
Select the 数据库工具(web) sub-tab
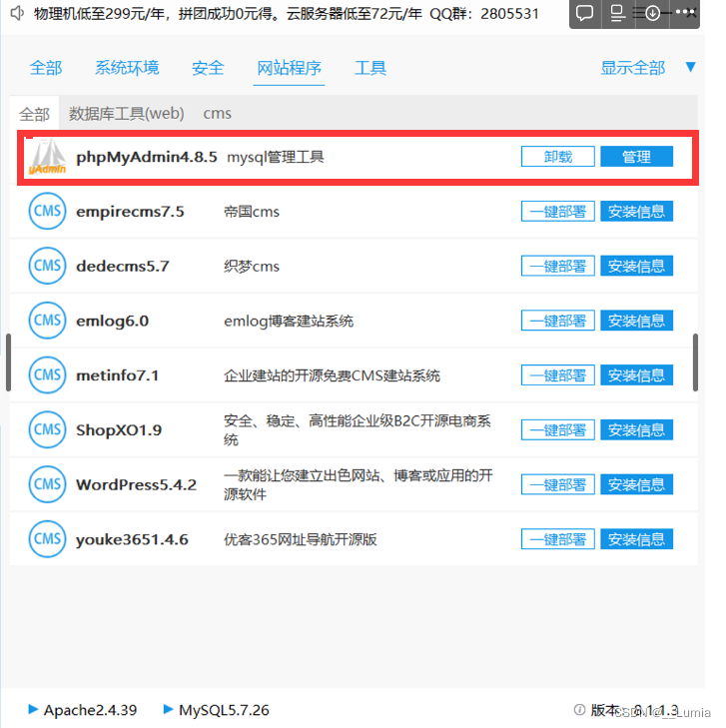point(126,113)
